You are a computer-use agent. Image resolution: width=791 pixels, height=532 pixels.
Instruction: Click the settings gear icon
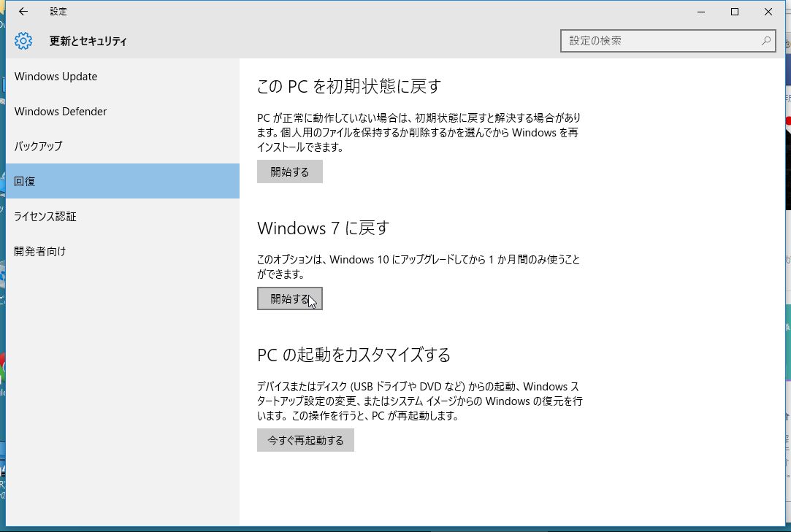click(x=23, y=41)
